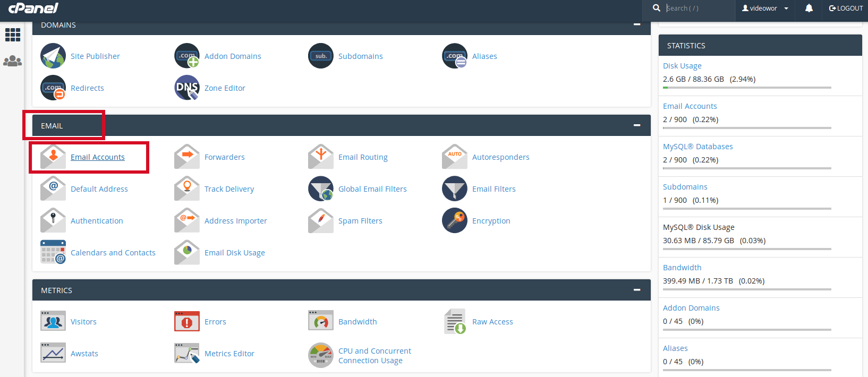Viewport: 868px width, 377px height.
Task: Open the Encryption key icon
Action: (x=455, y=220)
